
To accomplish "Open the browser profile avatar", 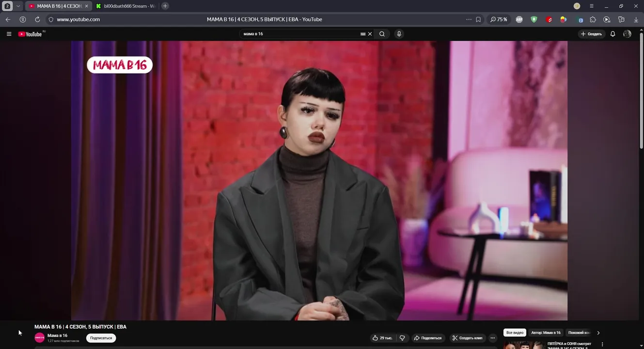I will pyautogui.click(x=577, y=6).
